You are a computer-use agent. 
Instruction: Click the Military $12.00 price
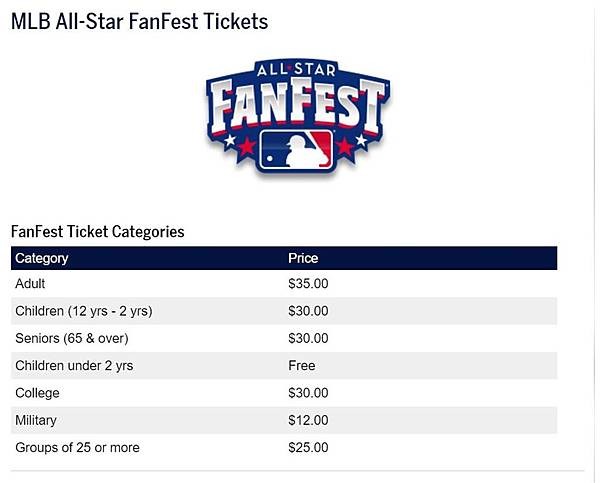pyautogui.click(x=308, y=420)
